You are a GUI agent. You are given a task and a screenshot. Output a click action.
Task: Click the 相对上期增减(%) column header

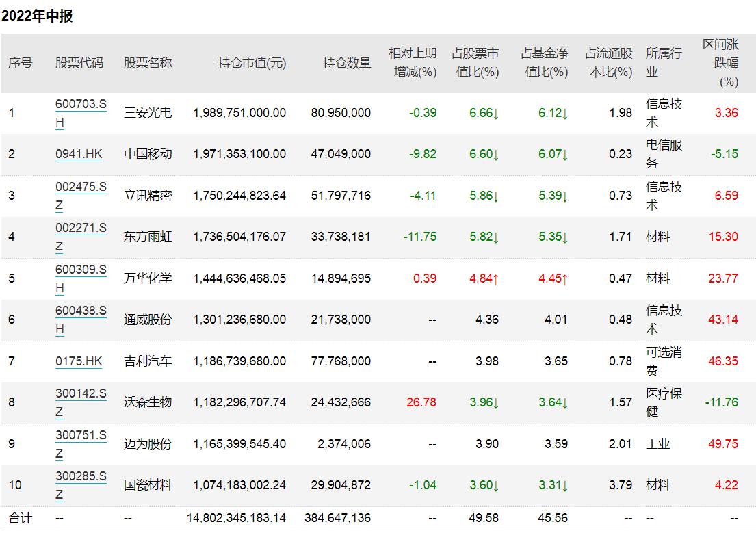[x=413, y=63]
